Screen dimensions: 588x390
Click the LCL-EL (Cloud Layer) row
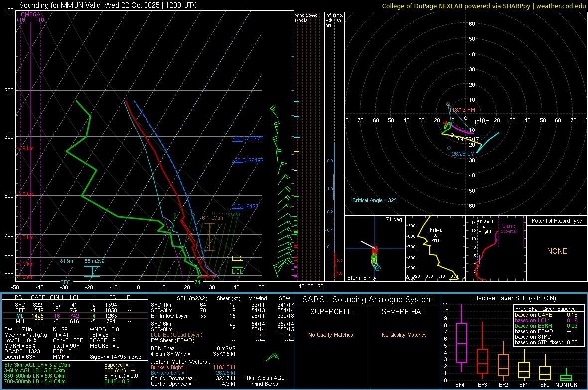point(222,335)
